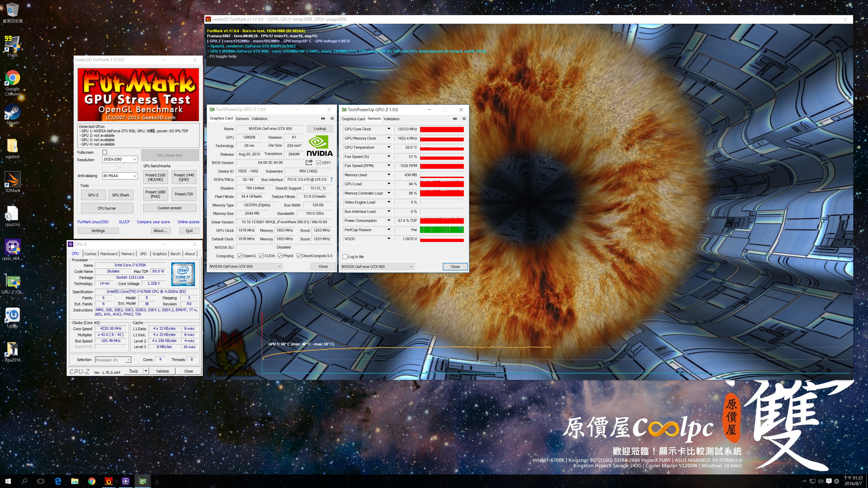Switch to FurMark via taskbar icon
Image resolution: width=868 pixels, height=488 pixels.
pyautogui.click(x=108, y=481)
